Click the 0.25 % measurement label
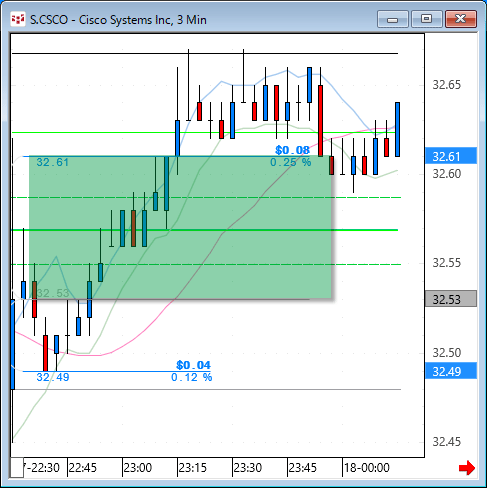487x488 pixels. pyautogui.click(x=291, y=162)
